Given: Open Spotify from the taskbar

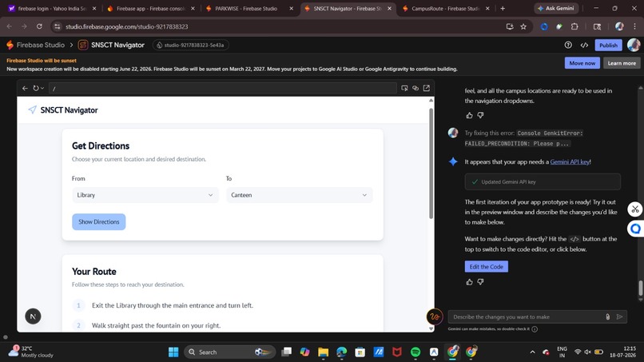Looking at the screenshot, I should [415, 352].
